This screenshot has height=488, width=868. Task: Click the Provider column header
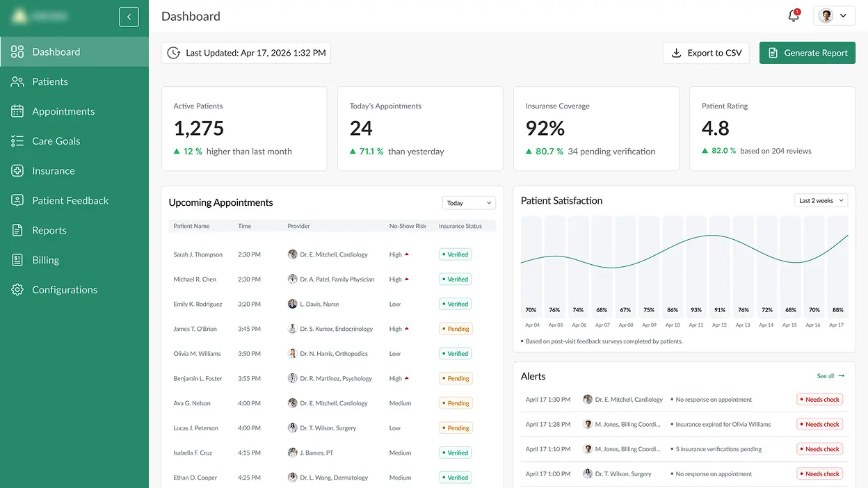(x=299, y=226)
